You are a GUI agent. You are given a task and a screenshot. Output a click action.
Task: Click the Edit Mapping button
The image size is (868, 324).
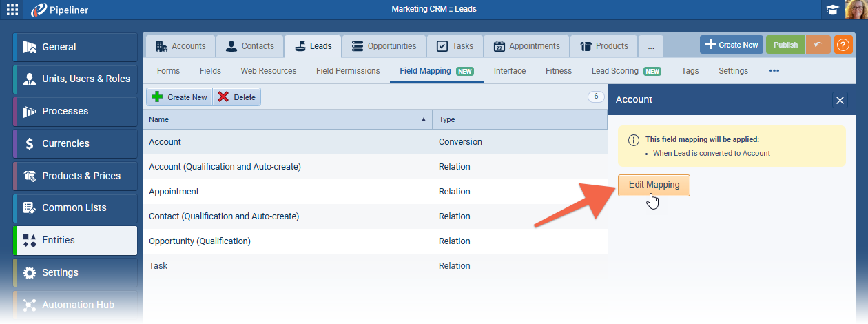(x=654, y=185)
